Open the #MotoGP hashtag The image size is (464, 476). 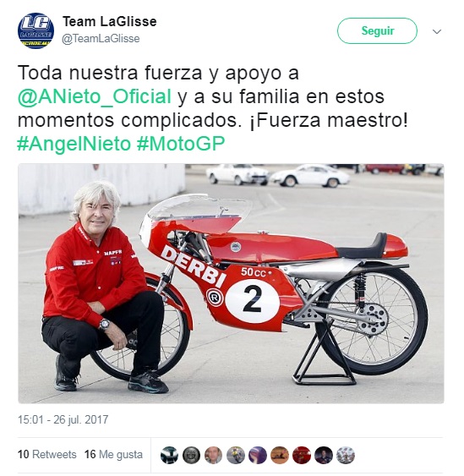click(181, 144)
